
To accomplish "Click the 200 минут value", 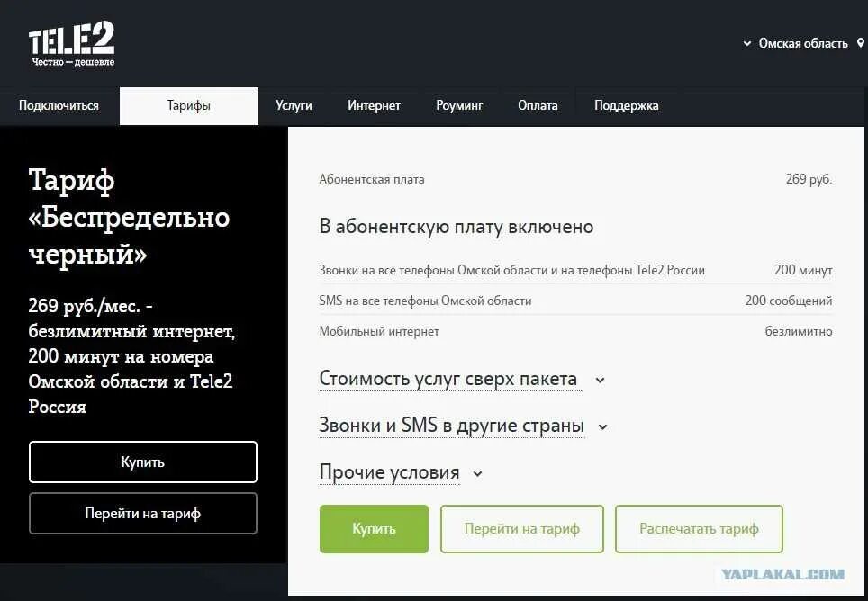I will 803,271.
